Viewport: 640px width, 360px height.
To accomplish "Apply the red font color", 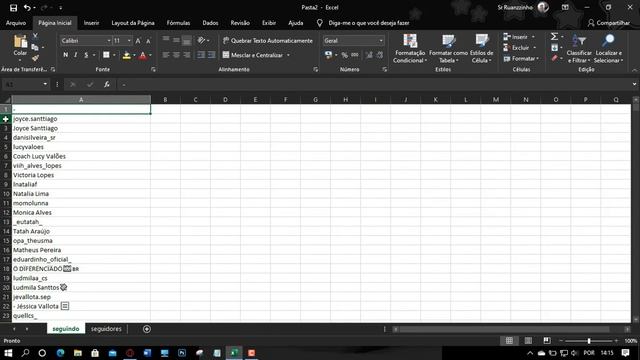I will [x=143, y=55].
